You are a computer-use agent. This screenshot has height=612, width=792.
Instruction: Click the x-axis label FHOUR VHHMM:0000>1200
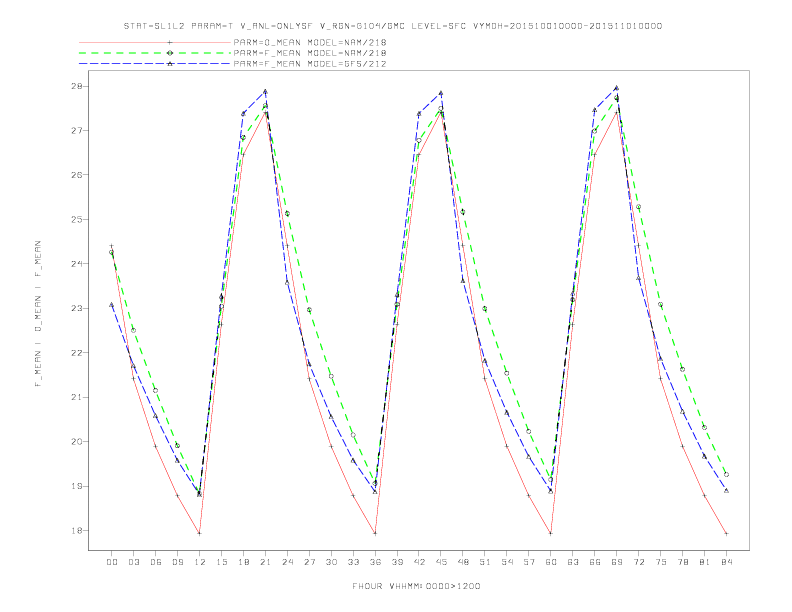pyautogui.click(x=416, y=586)
